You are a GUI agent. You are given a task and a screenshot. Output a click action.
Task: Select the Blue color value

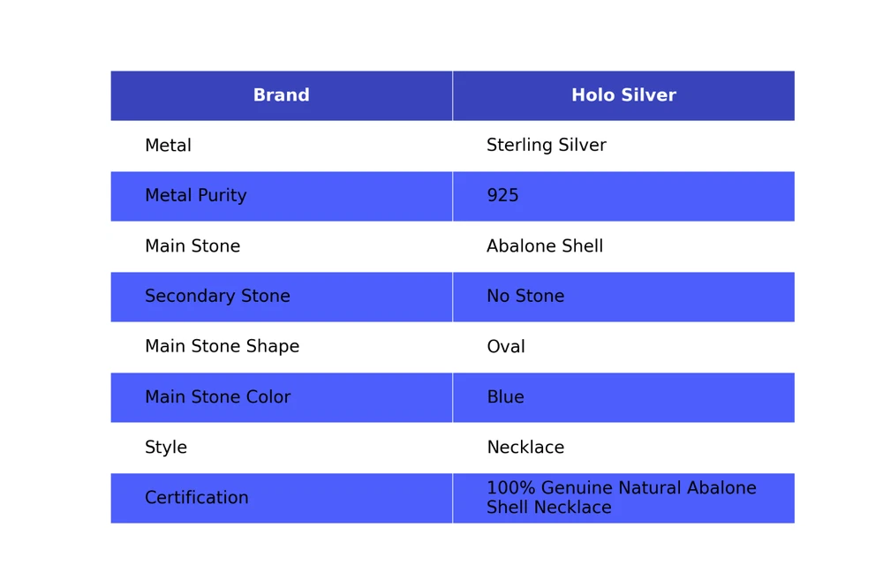tap(505, 397)
